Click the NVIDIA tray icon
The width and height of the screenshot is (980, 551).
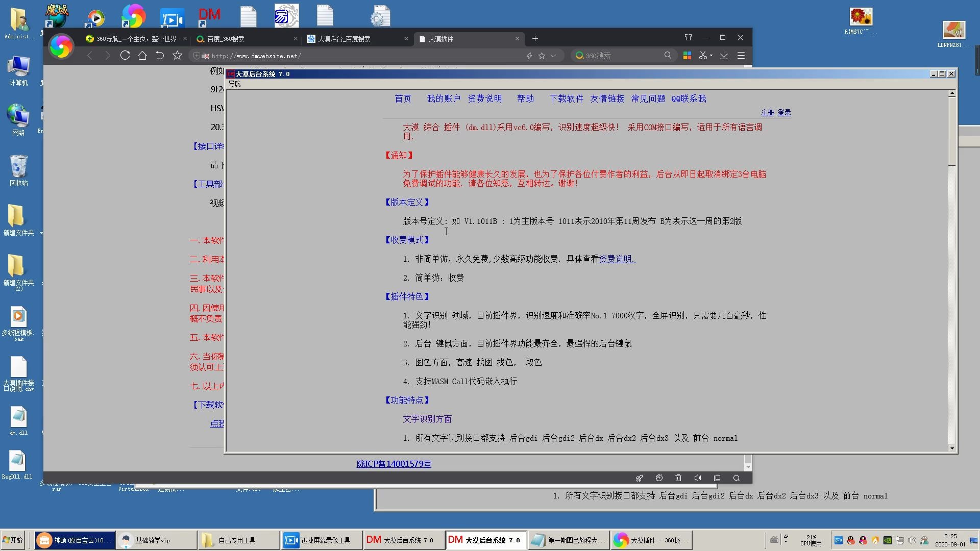click(x=888, y=540)
